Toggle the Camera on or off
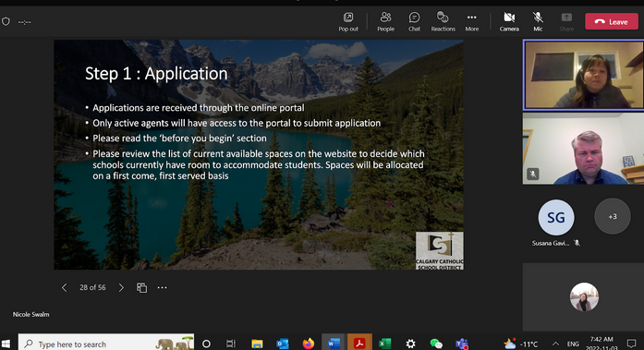The width and height of the screenshot is (644, 350). click(x=509, y=22)
